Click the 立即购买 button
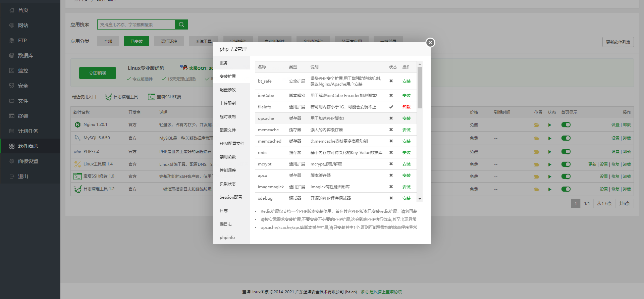 pos(98,73)
